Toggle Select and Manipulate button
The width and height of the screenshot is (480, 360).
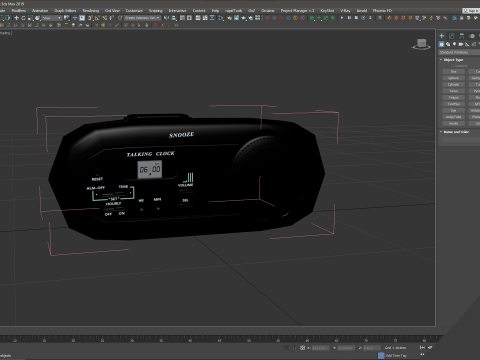[x=75, y=18]
